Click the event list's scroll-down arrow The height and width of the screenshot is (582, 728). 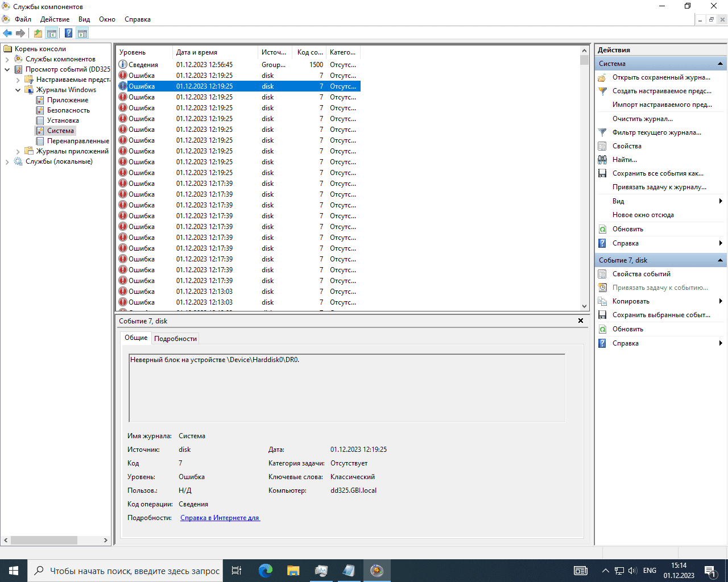click(584, 306)
